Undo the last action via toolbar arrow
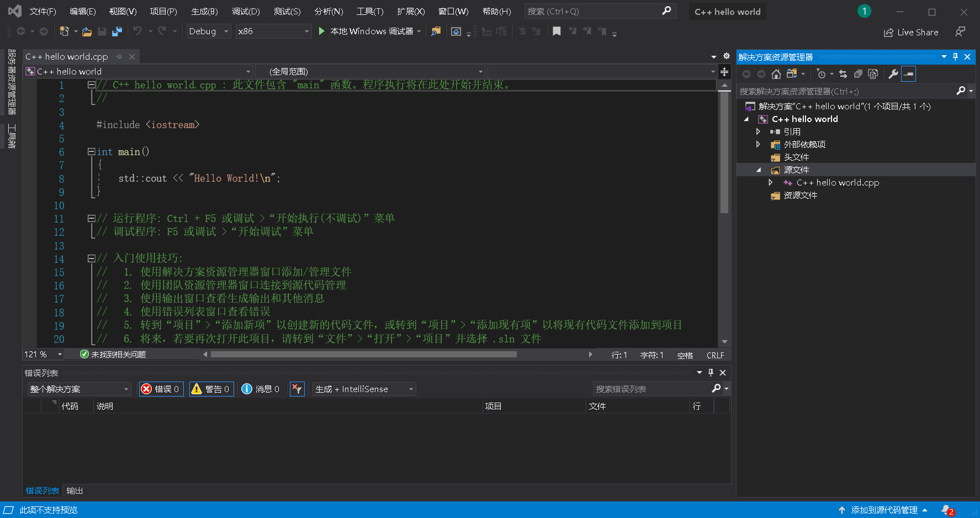Screen dimensions: 980x518 [137, 31]
